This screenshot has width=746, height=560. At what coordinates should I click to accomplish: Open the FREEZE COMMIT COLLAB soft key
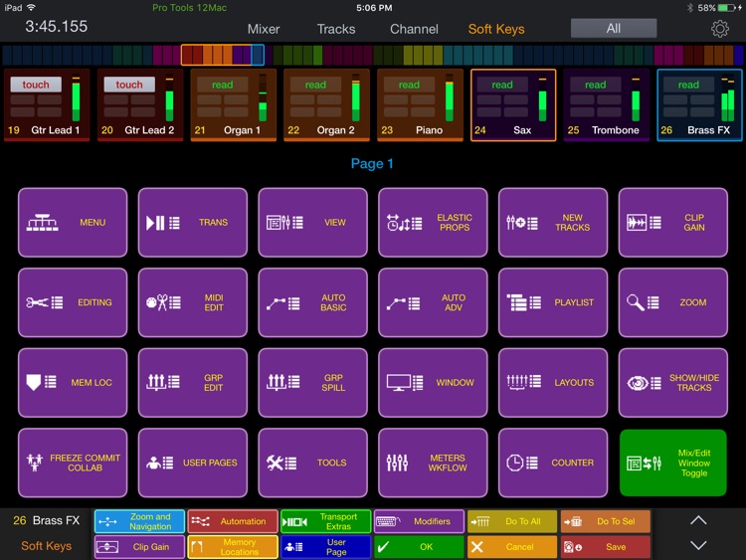click(x=73, y=463)
